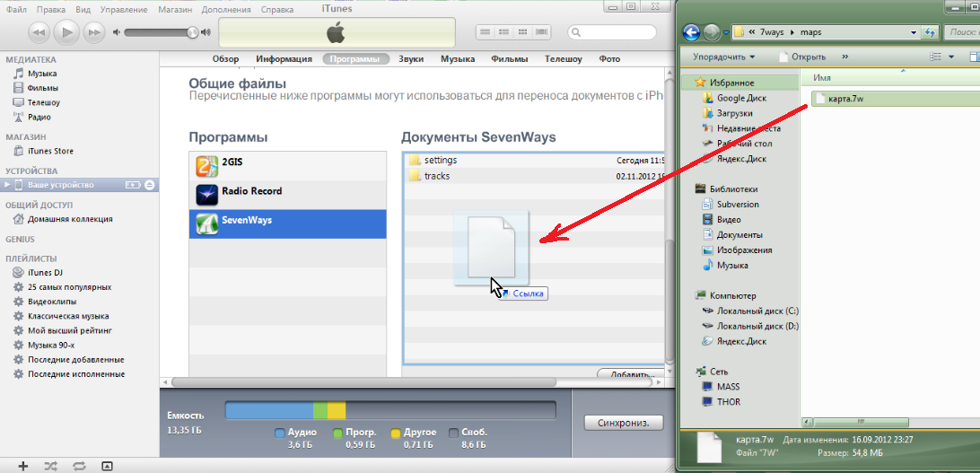Click the Синхрониз. button
Image resolution: width=980 pixels, height=473 pixels.
[623, 422]
